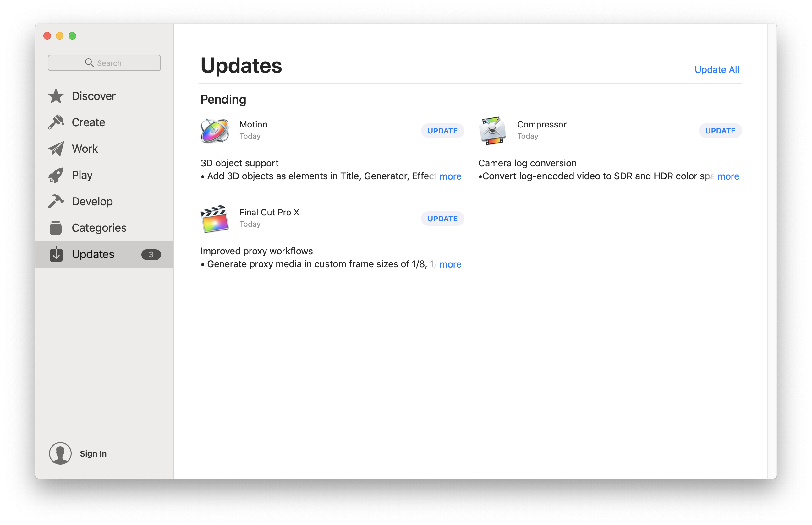The image size is (812, 525).
Task: Click the user avatar icon
Action: (60, 453)
